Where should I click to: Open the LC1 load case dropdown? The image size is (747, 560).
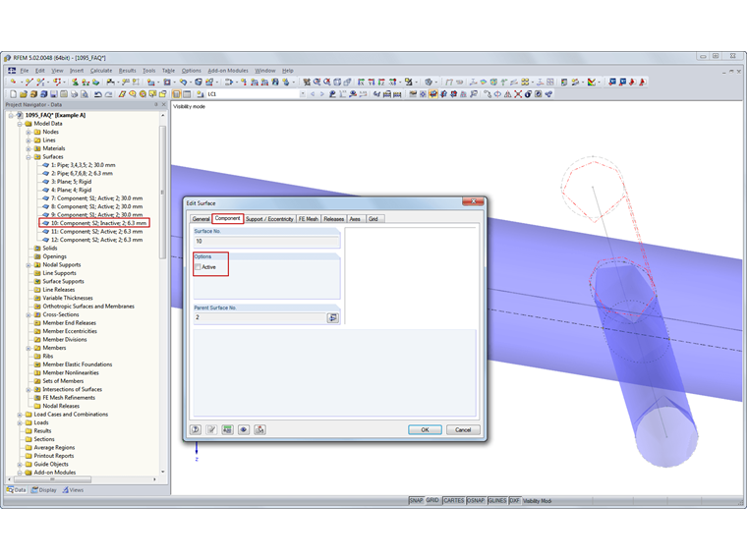[303, 94]
